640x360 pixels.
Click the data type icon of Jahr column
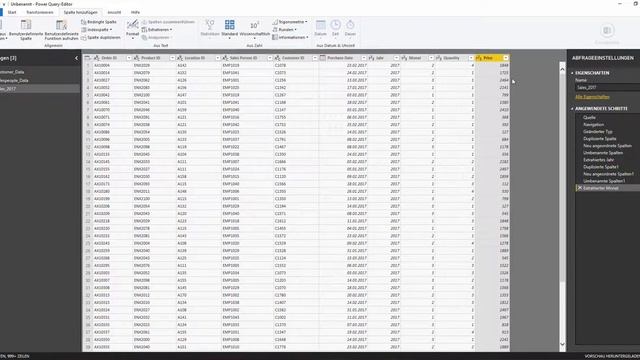coord(371,58)
